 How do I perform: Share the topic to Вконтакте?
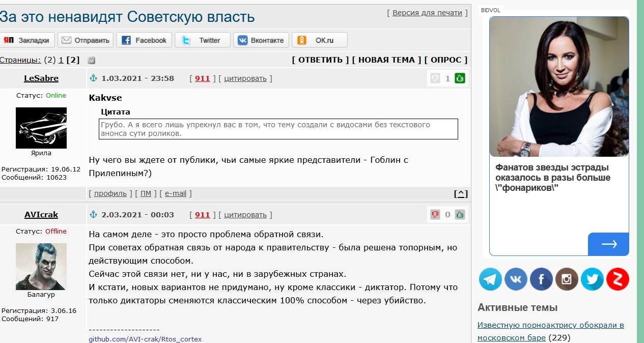click(x=261, y=40)
